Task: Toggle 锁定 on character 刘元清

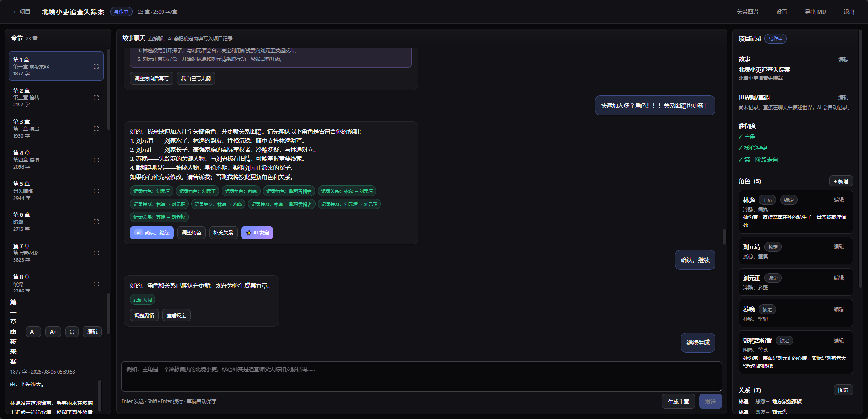Action: tap(773, 247)
